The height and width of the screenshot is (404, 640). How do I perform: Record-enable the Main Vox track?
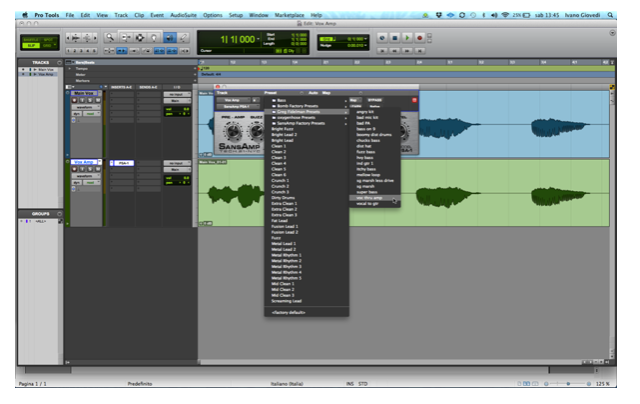click(75, 100)
